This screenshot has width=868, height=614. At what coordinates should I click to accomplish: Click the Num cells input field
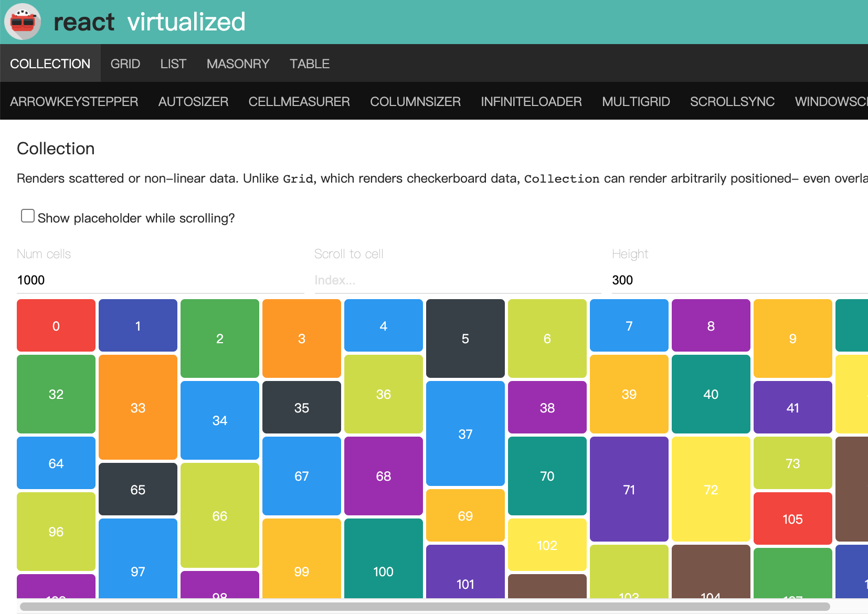[161, 280]
